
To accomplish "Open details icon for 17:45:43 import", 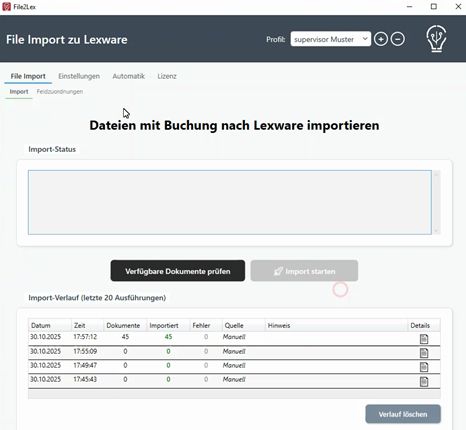I will pyautogui.click(x=424, y=381).
